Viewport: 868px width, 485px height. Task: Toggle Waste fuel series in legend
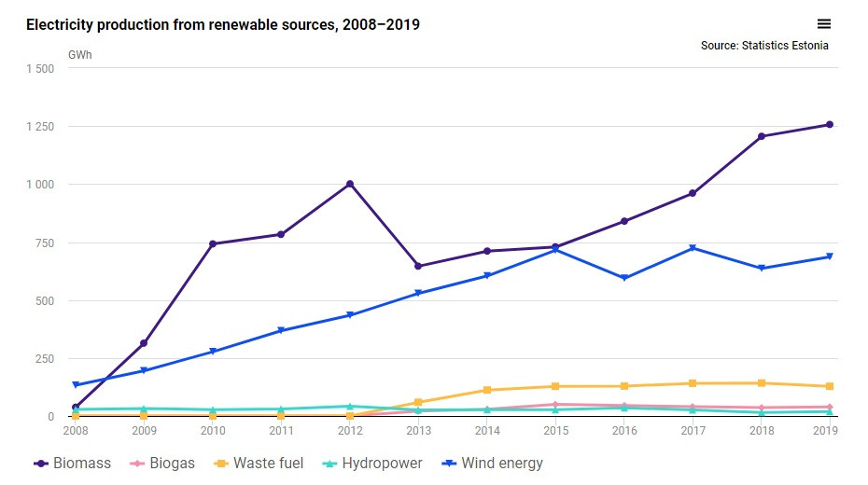(267, 464)
